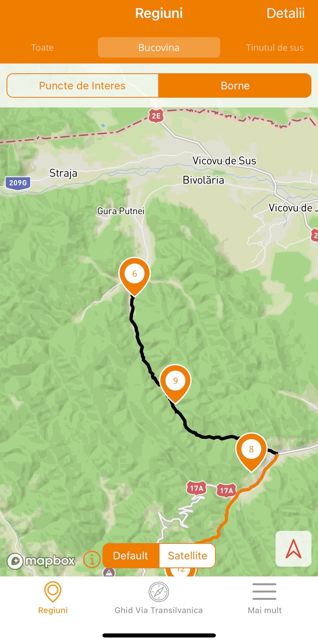This screenshot has height=644, width=318.
Task: Tap the mapbox logo
Action: (x=41, y=561)
